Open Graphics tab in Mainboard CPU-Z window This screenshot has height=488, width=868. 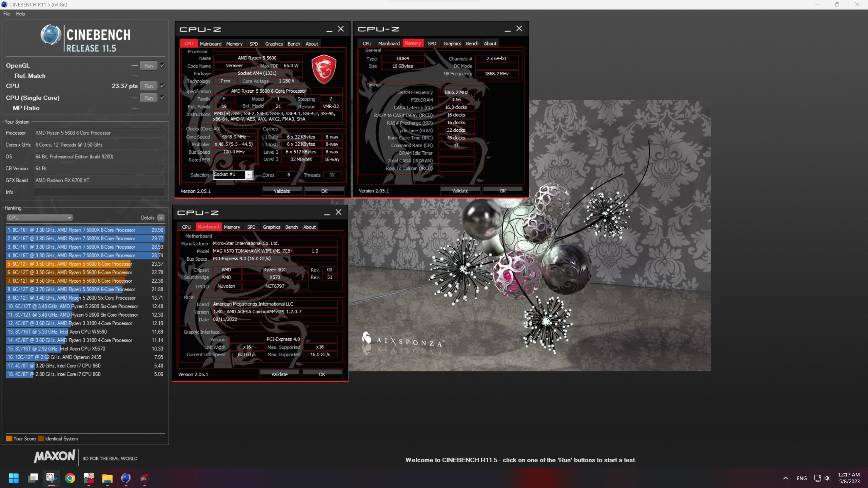click(x=272, y=227)
